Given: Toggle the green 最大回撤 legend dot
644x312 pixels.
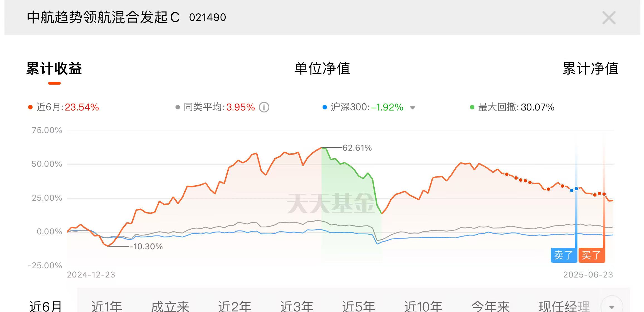Looking at the screenshot, I should click(x=472, y=107).
